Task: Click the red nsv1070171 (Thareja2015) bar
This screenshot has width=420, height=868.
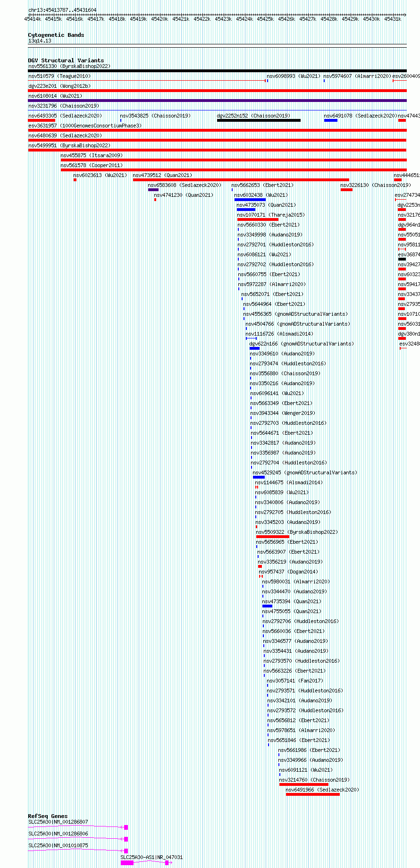Action: [x=258, y=219]
